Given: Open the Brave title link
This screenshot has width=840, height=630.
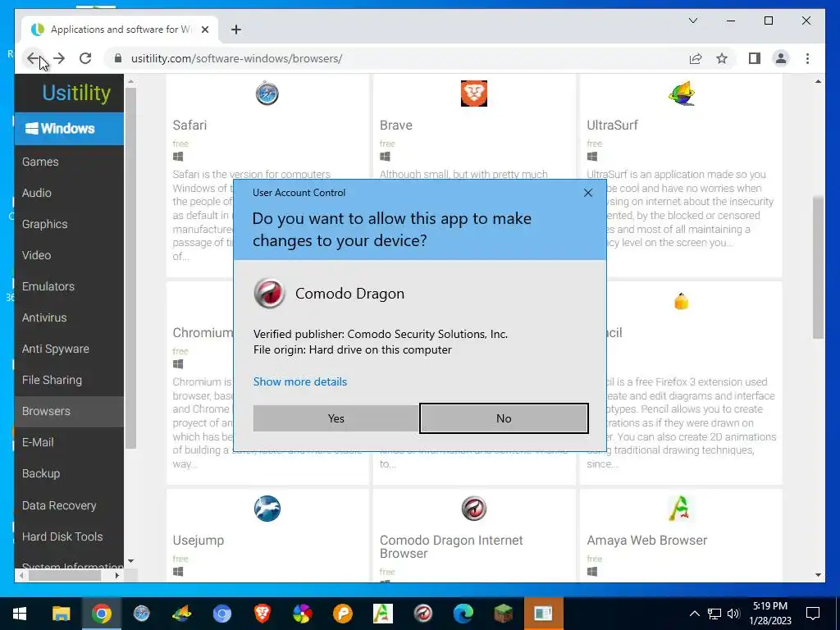Looking at the screenshot, I should [396, 126].
